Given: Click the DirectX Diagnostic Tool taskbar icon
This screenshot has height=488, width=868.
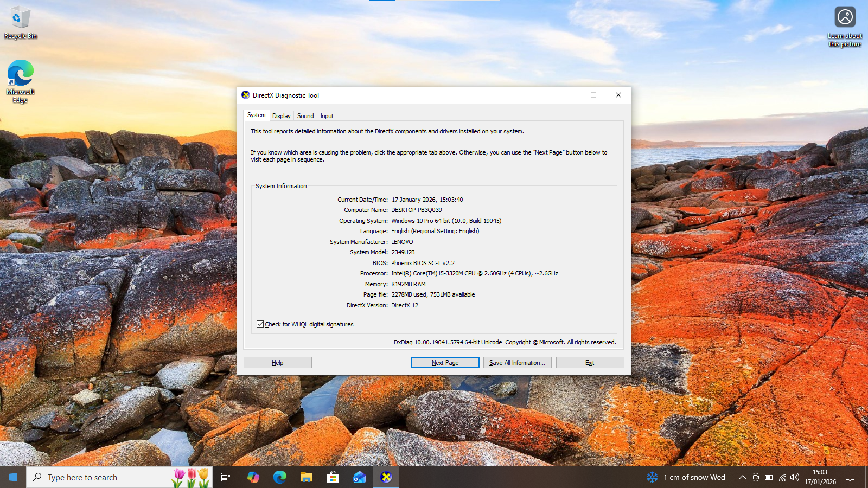Looking at the screenshot, I should [x=386, y=477].
